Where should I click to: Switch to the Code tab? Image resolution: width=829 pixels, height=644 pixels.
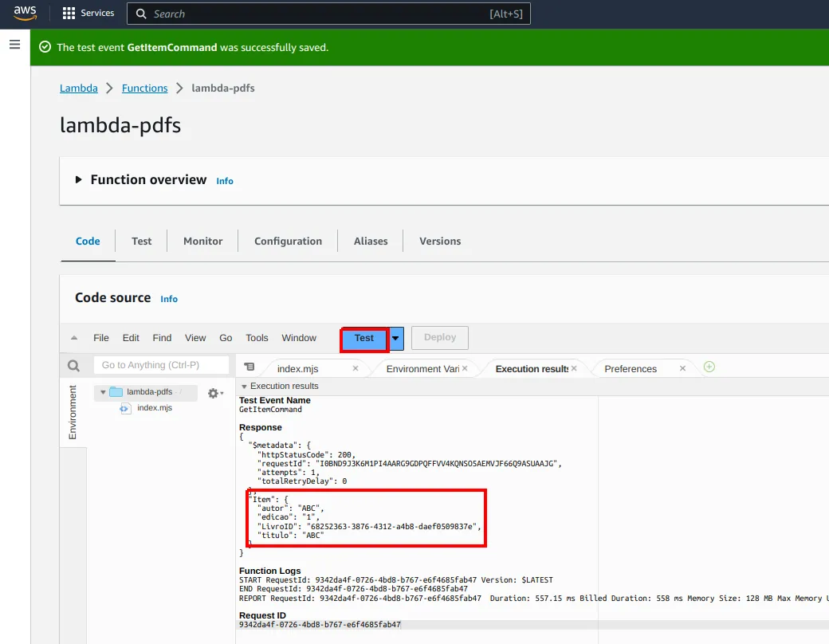(88, 241)
